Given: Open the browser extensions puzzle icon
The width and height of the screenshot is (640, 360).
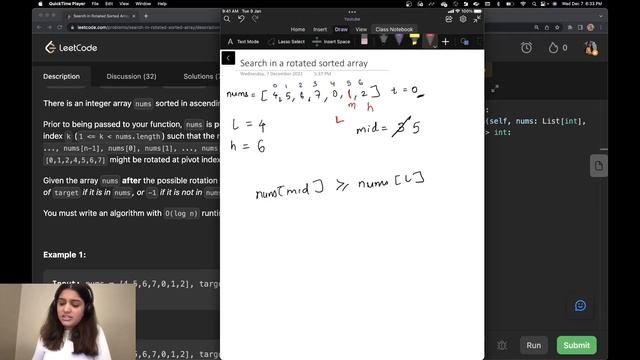Looking at the screenshot, I should (570, 27).
